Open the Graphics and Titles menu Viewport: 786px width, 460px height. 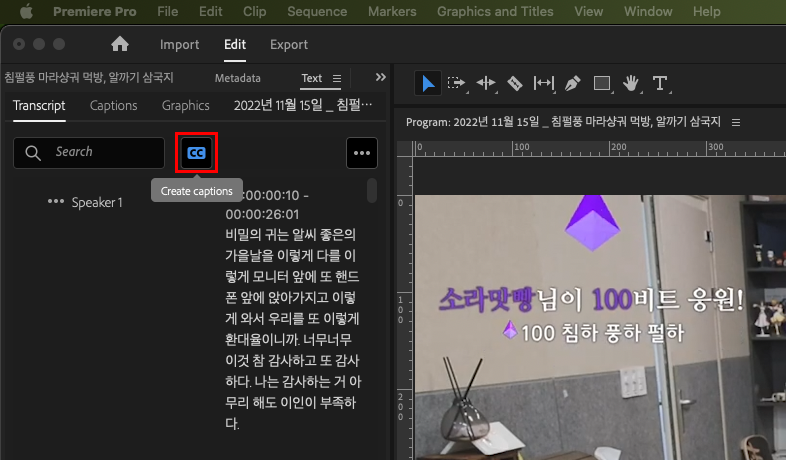(x=495, y=12)
